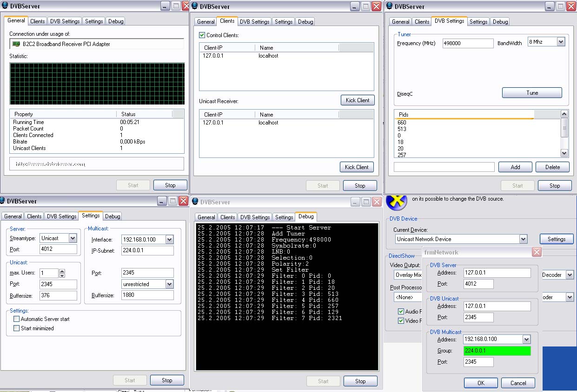Click DVB Server Address field in frmNetwork

(x=497, y=273)
